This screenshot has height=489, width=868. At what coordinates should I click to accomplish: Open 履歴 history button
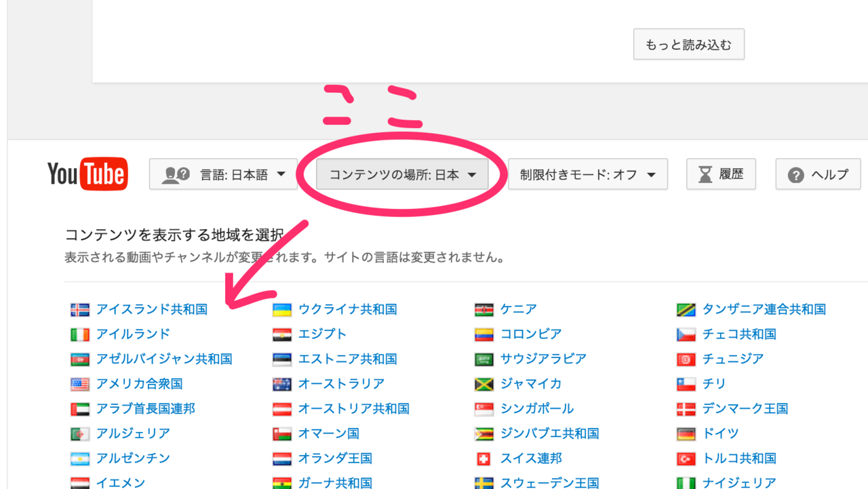tap(721, 174)
